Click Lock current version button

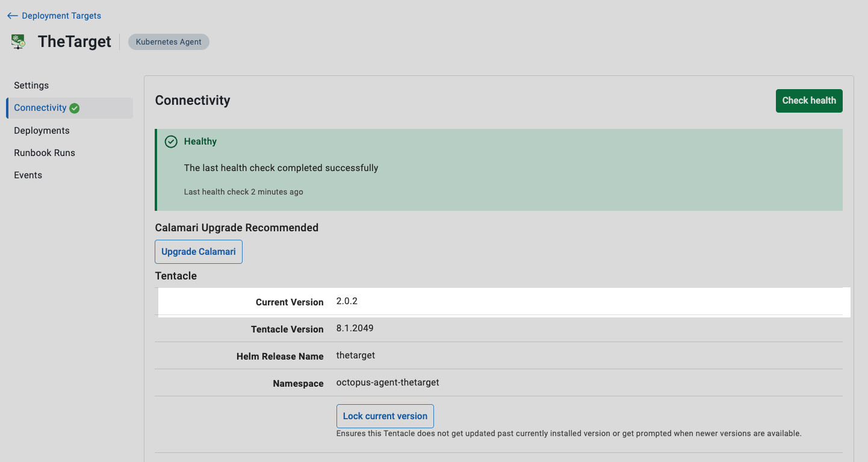[x=385, y=416]
